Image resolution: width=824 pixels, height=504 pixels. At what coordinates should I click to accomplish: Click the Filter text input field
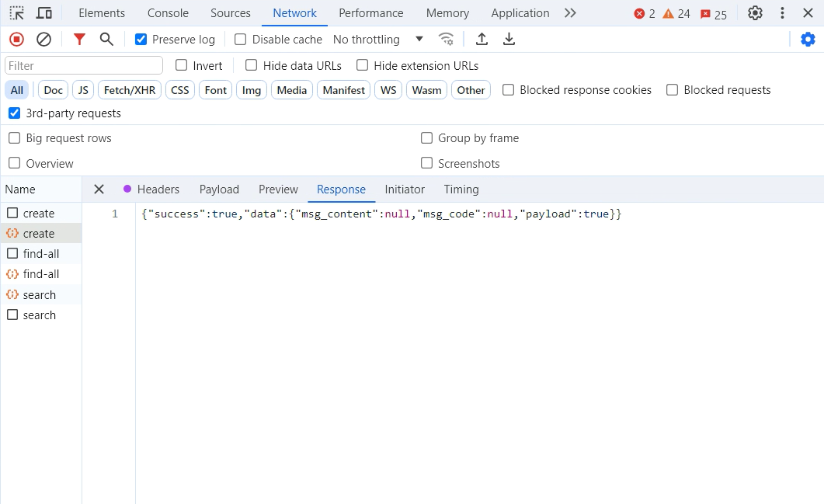pyautogui.click(x=84, y=66)
